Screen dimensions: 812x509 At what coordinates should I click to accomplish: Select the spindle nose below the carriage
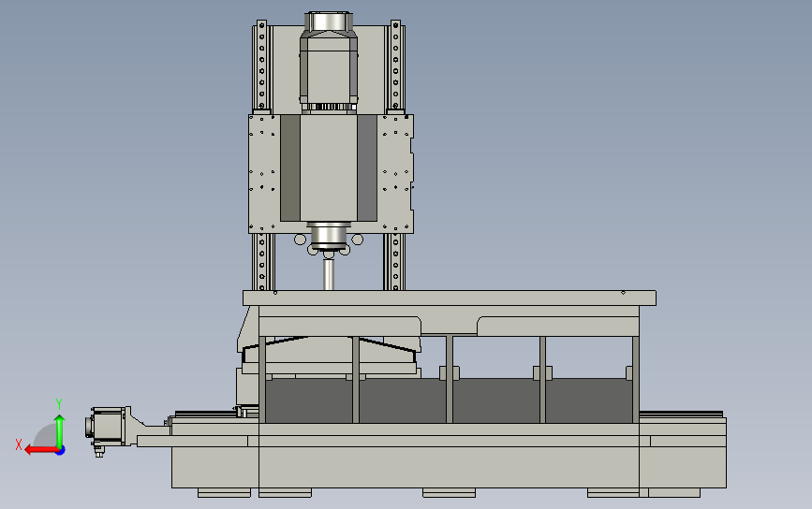click(329, 237)
